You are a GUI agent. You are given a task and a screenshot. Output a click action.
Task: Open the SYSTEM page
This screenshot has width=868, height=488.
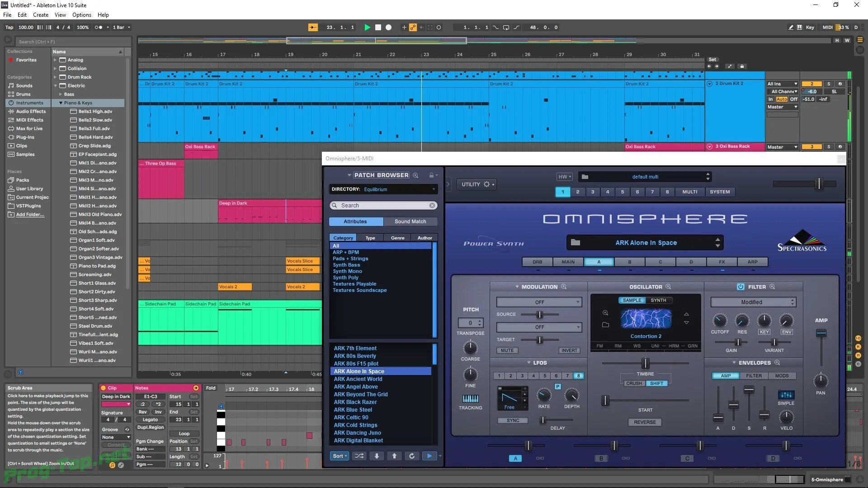tap(720, 192)
